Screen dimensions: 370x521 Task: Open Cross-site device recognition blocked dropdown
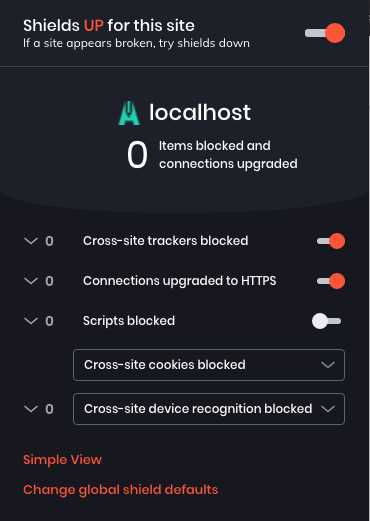click(209, 409)
